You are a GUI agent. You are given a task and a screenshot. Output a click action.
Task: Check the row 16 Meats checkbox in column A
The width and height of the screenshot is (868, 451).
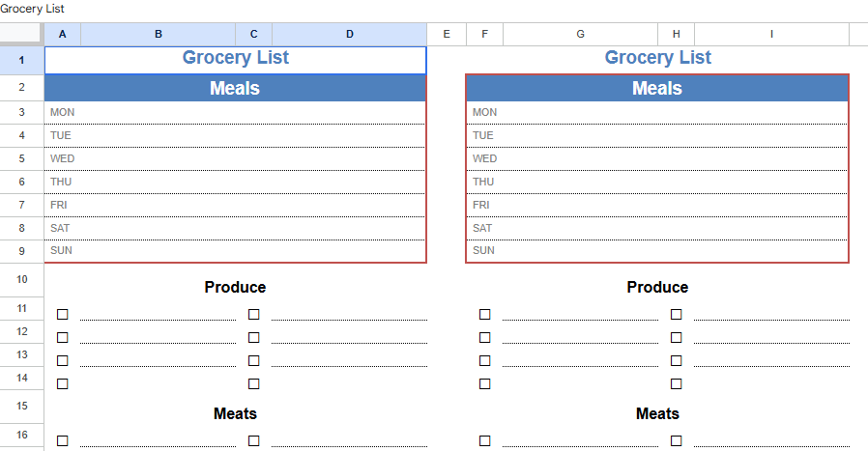[63, 440]
